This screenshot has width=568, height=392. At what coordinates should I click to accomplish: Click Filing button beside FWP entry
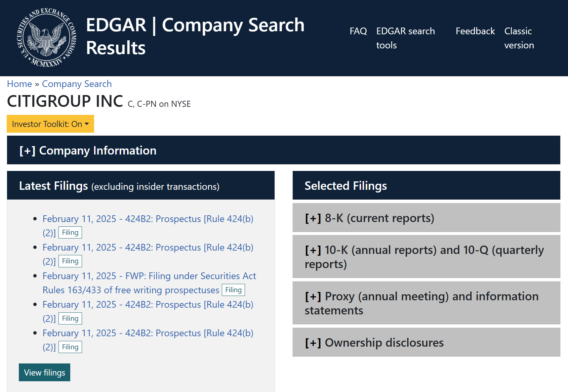(233, 290)
